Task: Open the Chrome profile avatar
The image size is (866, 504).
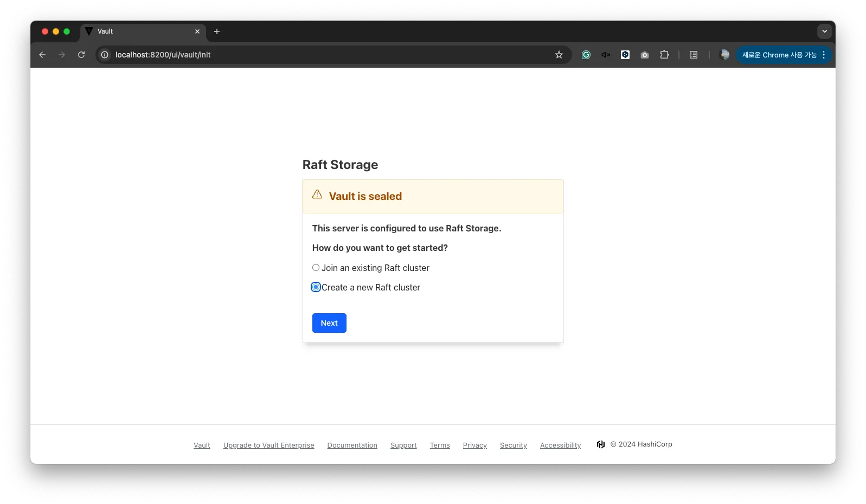Action: coord(724,55)
